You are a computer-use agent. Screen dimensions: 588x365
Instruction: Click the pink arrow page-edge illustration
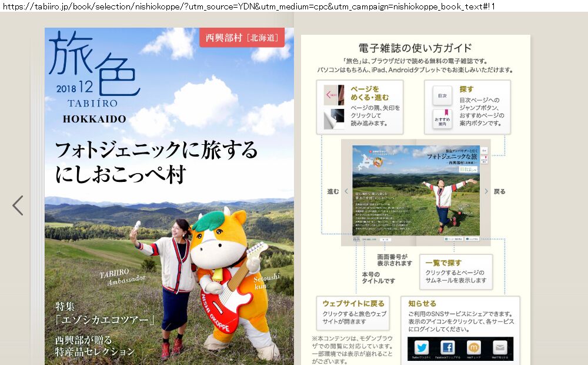(334, 95)
